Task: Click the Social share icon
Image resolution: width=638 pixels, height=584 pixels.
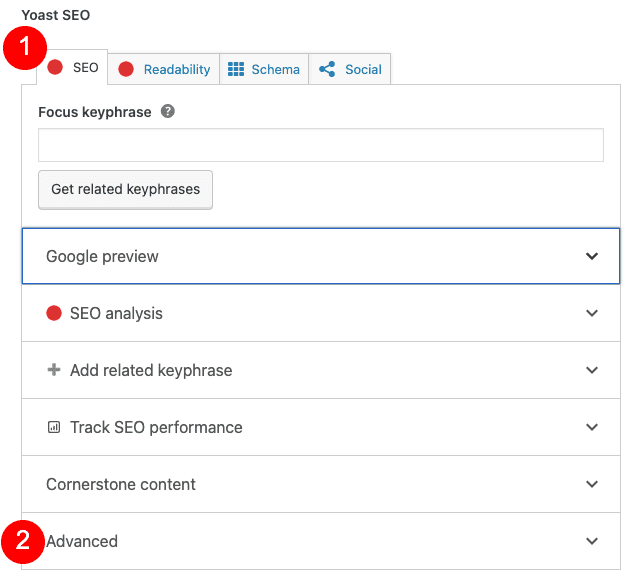Action: coord(326,69)
